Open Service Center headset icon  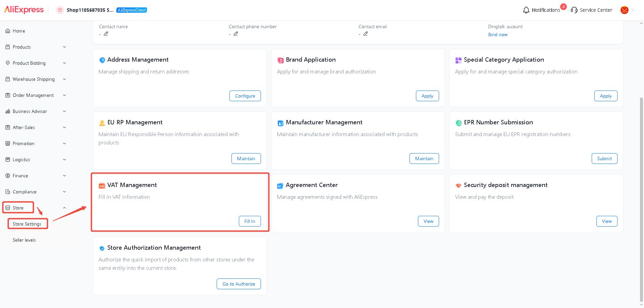click(x=574, y=10)
